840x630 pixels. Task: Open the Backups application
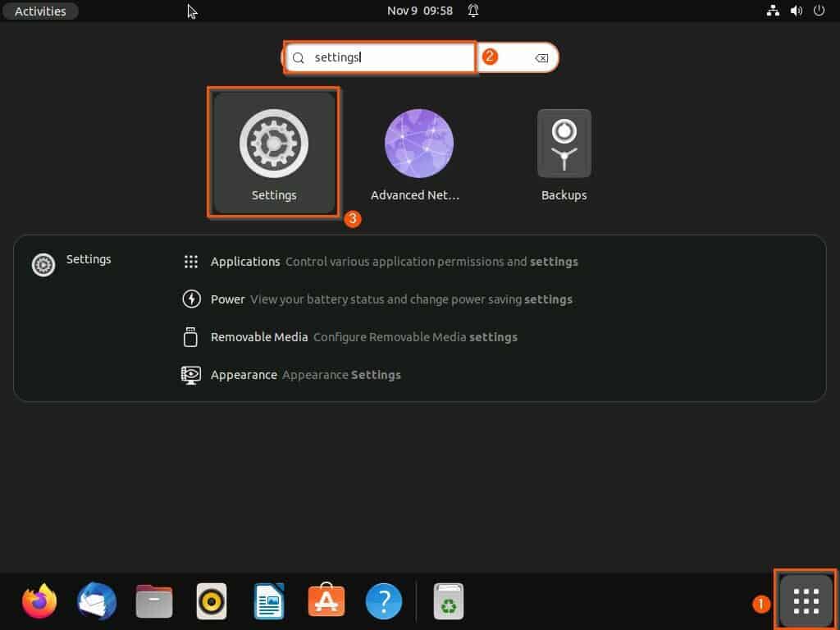pyautogui.click(x=564, y=144)
